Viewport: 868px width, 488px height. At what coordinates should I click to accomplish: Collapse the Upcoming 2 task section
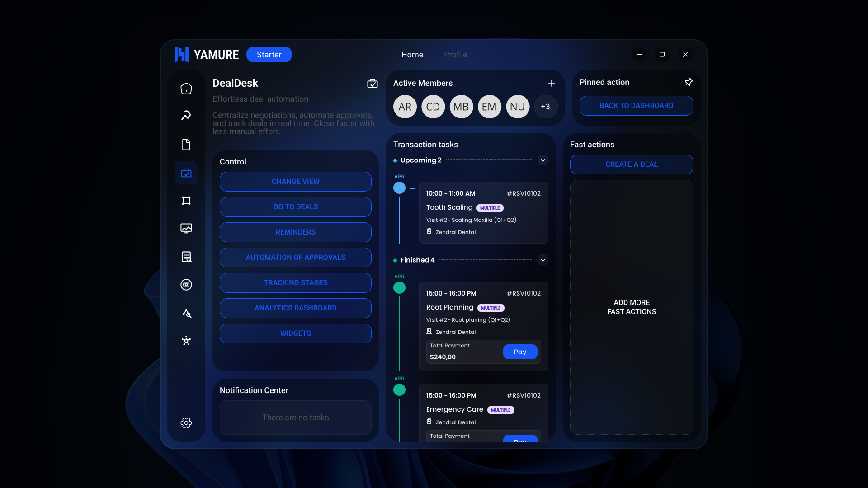tap(542, 160)
